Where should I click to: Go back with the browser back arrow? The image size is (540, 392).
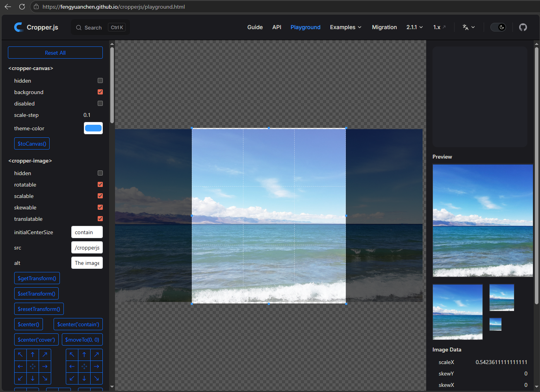[8, 7]
